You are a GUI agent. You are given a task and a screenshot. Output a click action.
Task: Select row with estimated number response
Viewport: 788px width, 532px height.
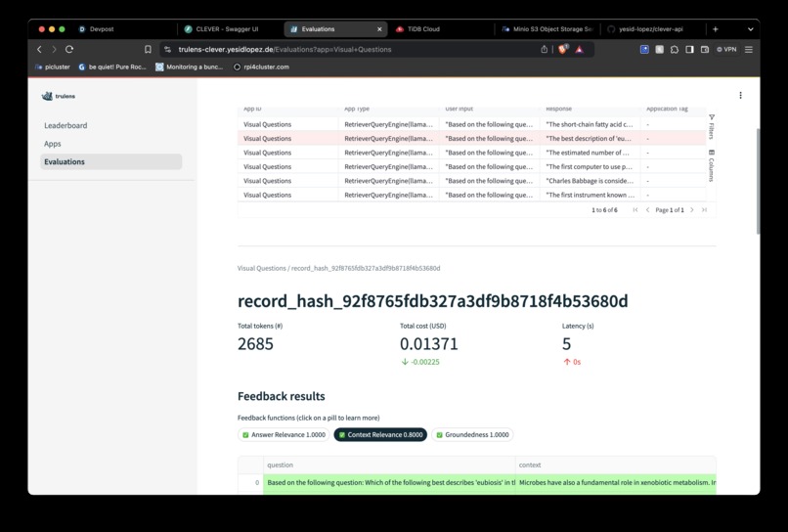pos(472,153)
